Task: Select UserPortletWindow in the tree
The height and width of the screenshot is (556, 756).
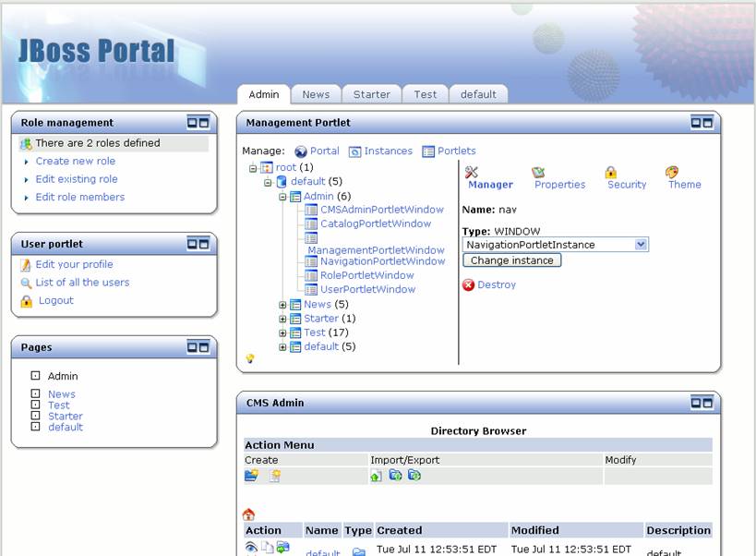Action: click(368, 289)
